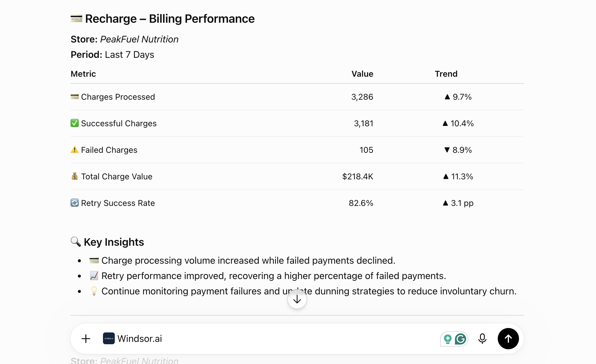The width and height of the screenshot is (596, 364).
Task: Select the Total Charge Value $218.4K
Action: (358, 176)
